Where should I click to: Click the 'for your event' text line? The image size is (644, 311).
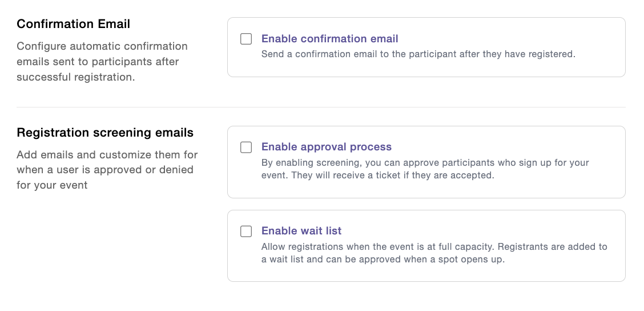(52, 185)
